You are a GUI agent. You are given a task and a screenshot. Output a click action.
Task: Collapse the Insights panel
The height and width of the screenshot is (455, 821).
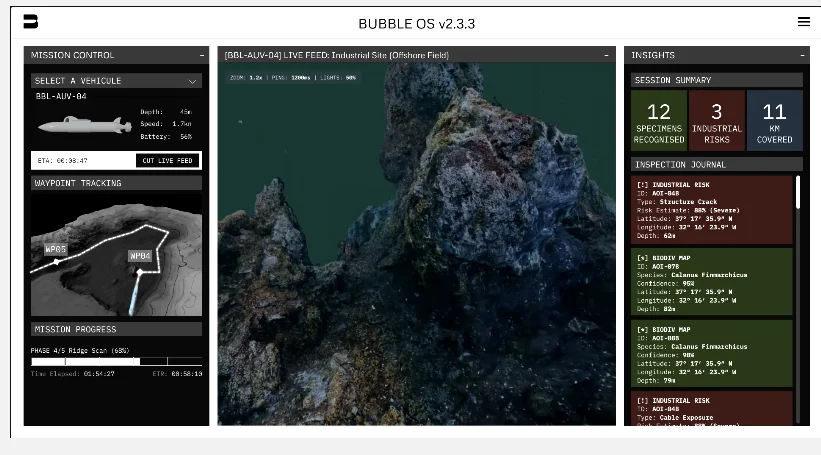[802, 55]
